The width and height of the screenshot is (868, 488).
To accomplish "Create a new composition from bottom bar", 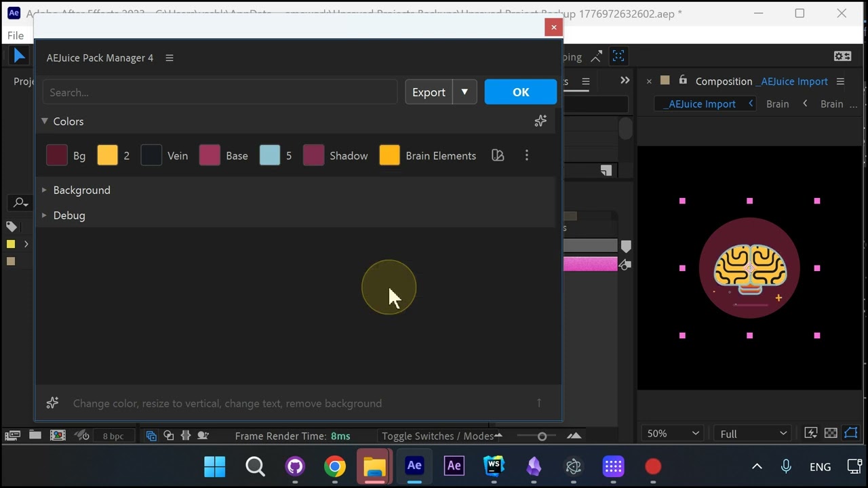I will (x=58, y=436).
